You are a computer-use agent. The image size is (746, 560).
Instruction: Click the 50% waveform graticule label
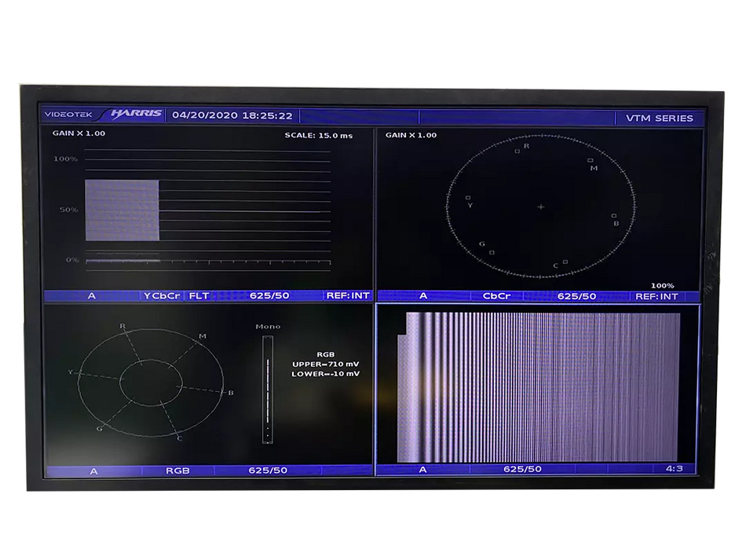tap(68, 210)
